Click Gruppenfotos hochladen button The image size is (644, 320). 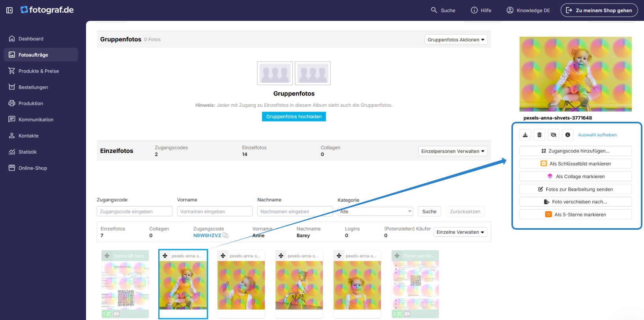click(x=294, y=117)
